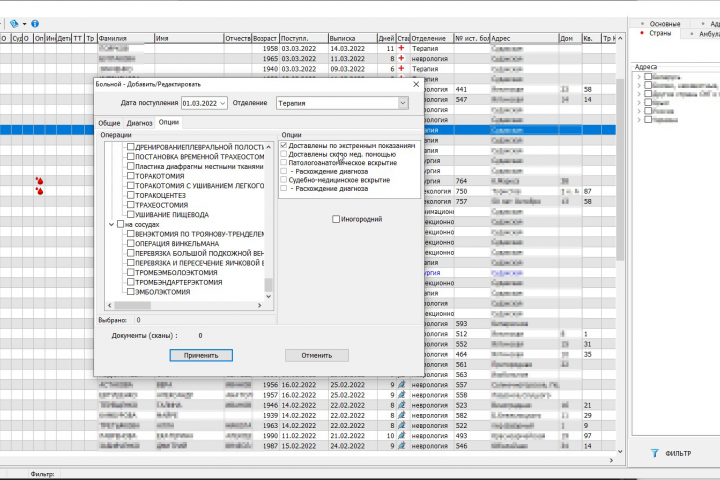The width and height of the screenshot is (720, 480).
Task: Check the Иногородний checkbox
Action: 336,219
